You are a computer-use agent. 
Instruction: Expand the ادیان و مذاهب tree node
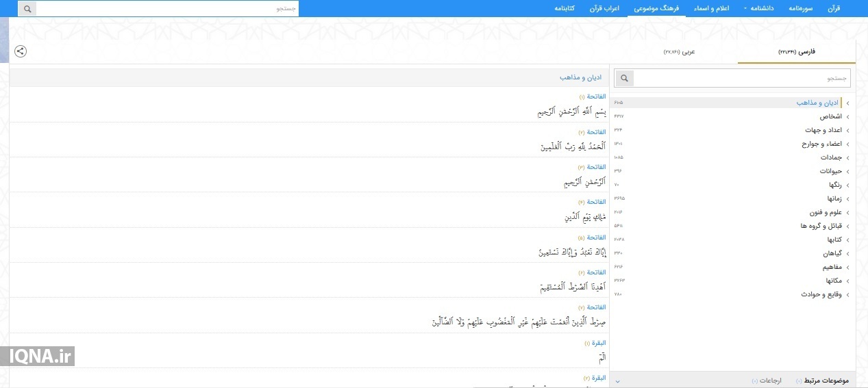point(847,103)
